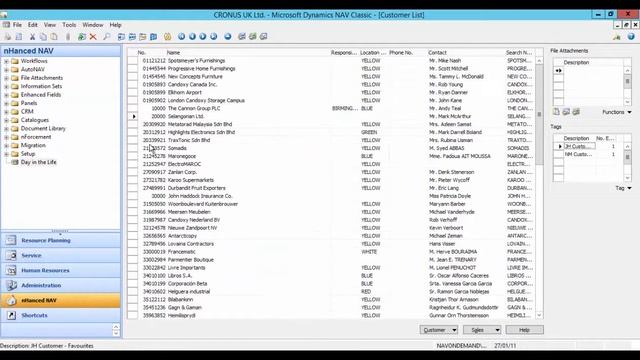Open the Human Resources navigation section
Image resolution: width=640 pixels, height=360 pixels.
[x=60, y=270]
